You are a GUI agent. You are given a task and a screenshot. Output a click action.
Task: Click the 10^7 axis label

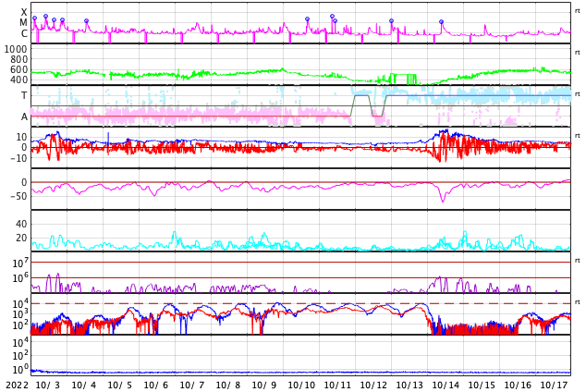click(x=20, y=263)
